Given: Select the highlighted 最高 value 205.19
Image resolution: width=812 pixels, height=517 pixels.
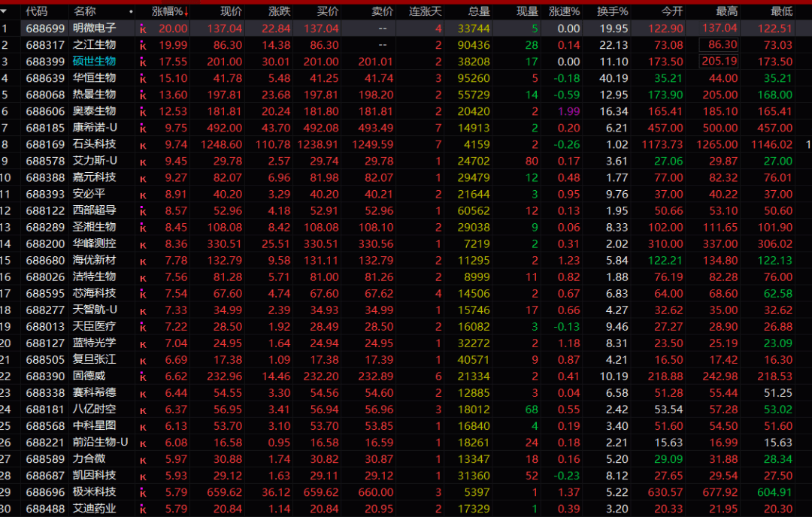Looking at the screenshot, I should pos(720,62).
